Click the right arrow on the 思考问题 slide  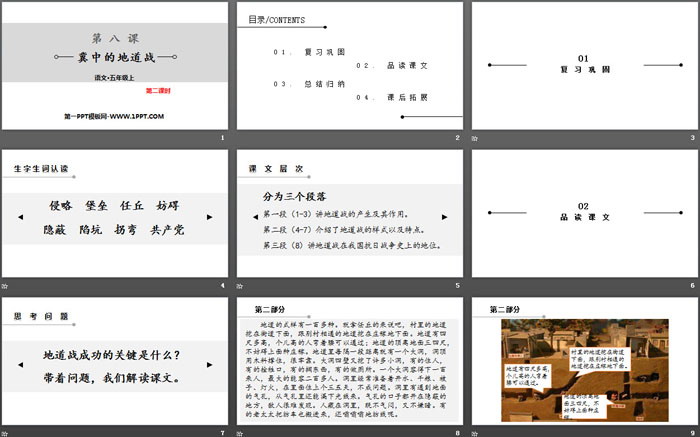click(x=213, y=365)
